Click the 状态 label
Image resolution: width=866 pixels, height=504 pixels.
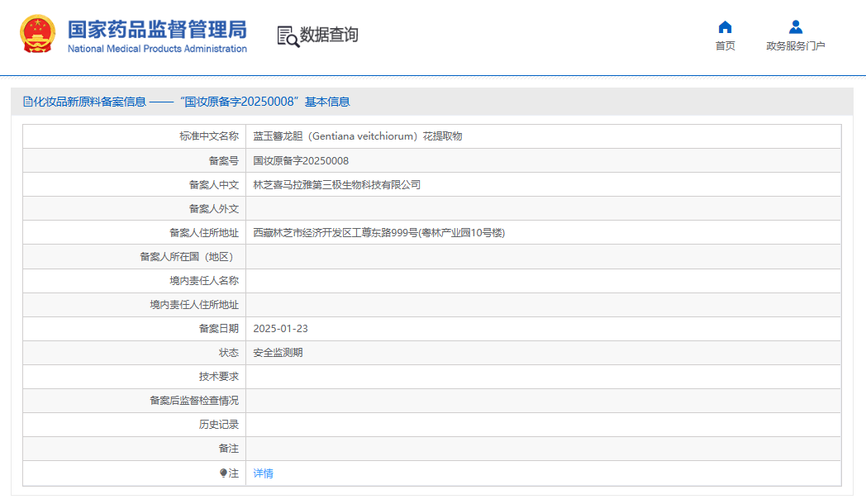coord(229,353)
